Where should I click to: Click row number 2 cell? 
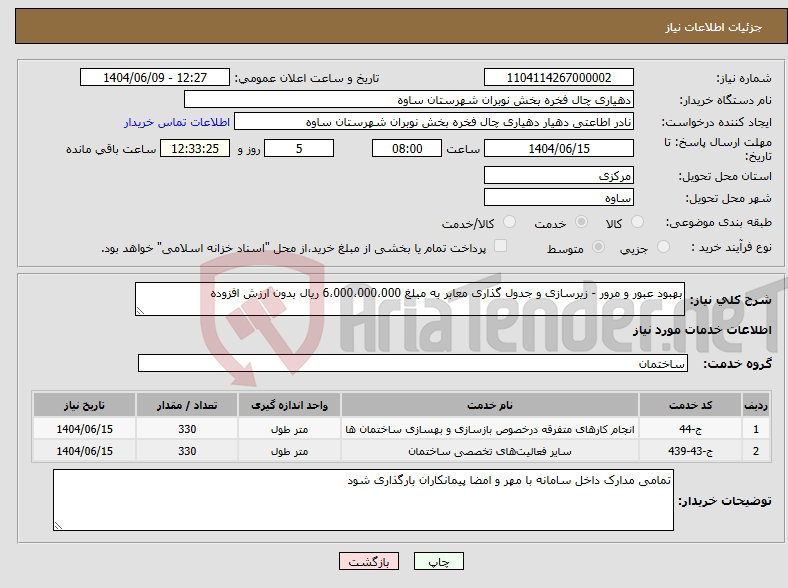coord(756,451)
